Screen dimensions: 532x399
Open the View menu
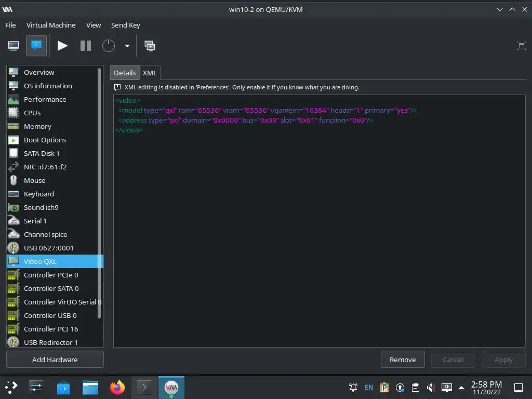click(94, 25)
